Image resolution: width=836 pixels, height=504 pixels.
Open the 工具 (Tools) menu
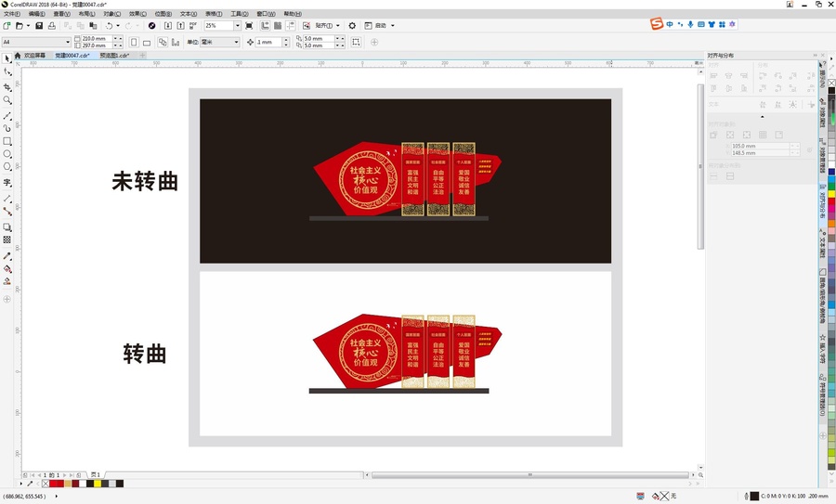click(x=240, y=14)
